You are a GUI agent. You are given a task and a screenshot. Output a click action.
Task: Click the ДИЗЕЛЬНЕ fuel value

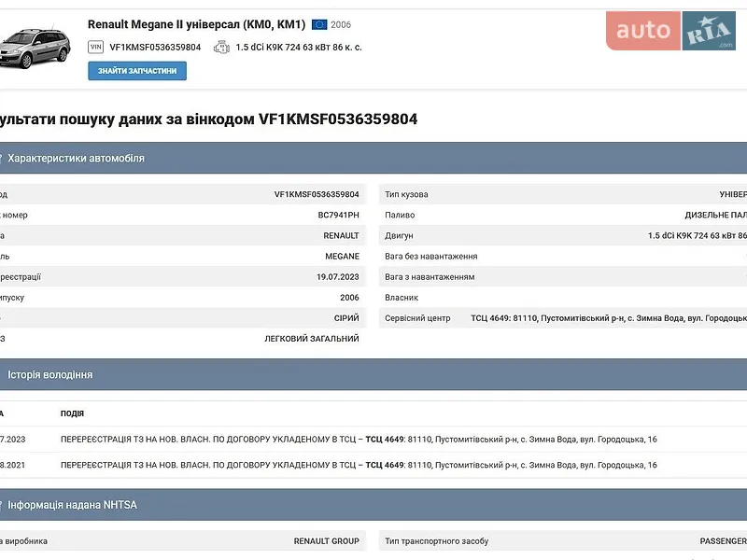coord(715,215)
